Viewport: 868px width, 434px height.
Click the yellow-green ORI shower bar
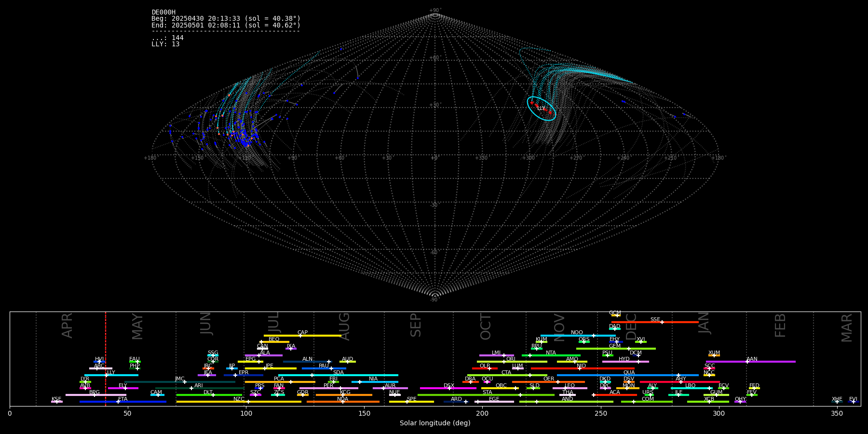click(x=512, y=362)
